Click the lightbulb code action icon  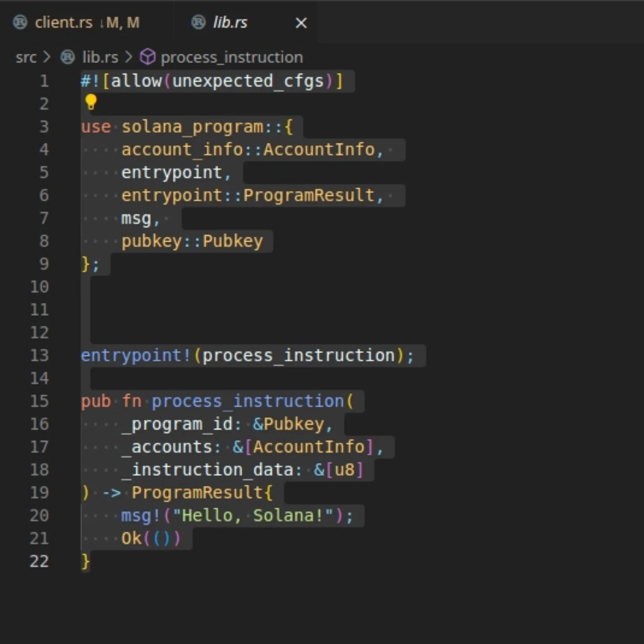(x=91, y=102)
